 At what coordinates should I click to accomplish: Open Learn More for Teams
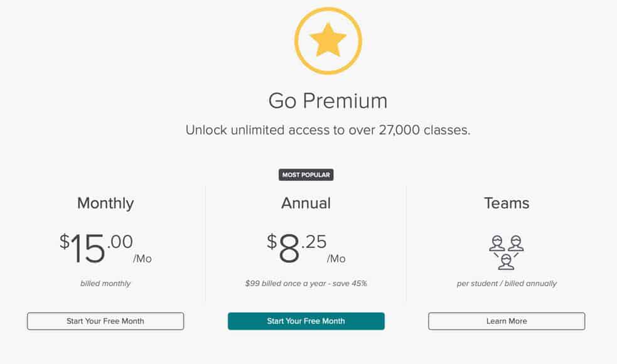tap(507, 321)
